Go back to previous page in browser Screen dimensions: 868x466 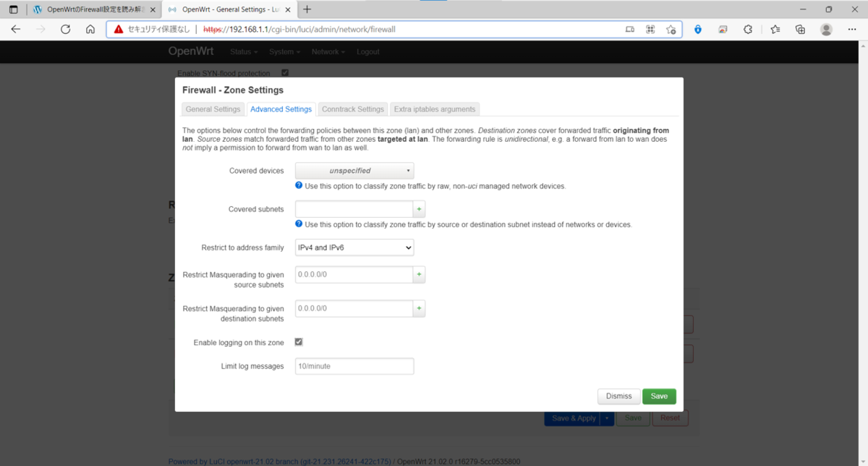pos(16,30)
